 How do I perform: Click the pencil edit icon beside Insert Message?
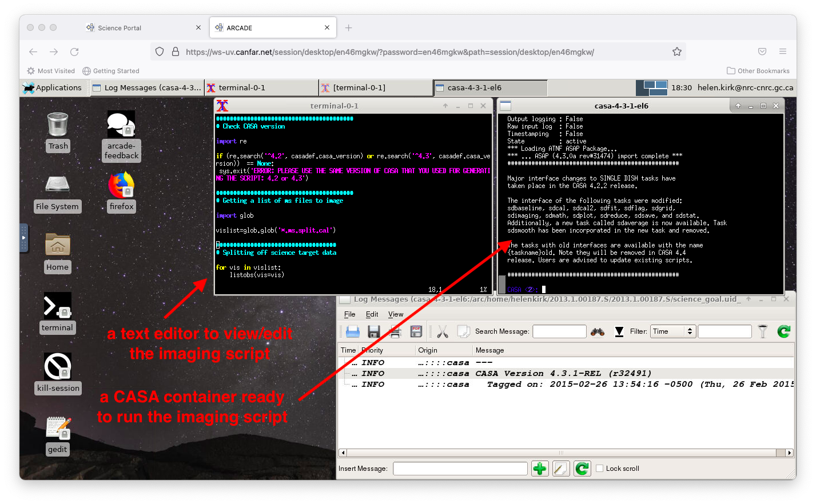tap(561, 469)
